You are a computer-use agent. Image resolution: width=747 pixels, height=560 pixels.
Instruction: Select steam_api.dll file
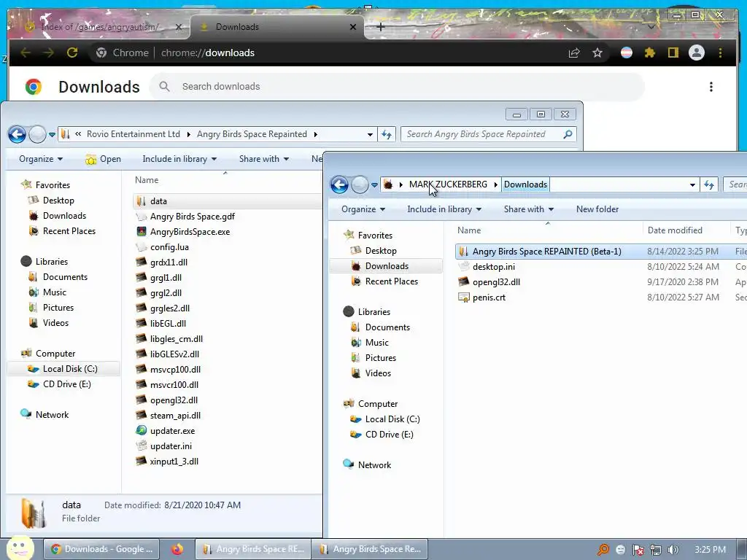click(x=175, y=416)
